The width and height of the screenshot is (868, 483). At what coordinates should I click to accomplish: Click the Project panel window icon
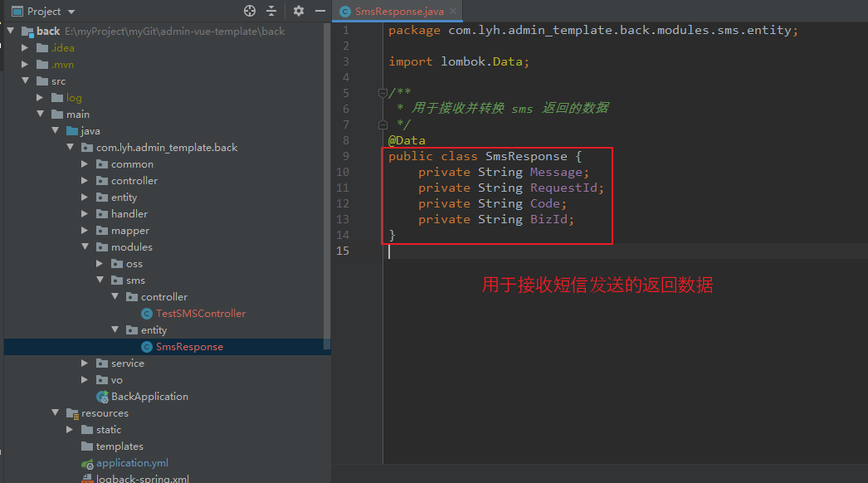coord(17,11)
